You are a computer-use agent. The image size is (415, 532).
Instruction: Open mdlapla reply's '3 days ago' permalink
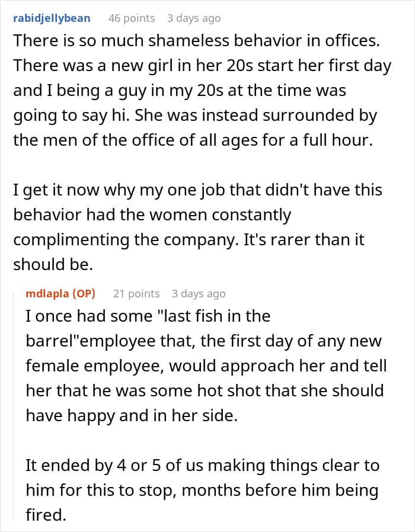(x=199, y=293)
